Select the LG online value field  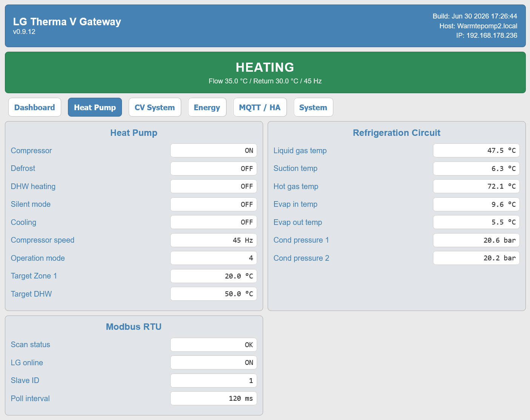click(x=214, y=362)
